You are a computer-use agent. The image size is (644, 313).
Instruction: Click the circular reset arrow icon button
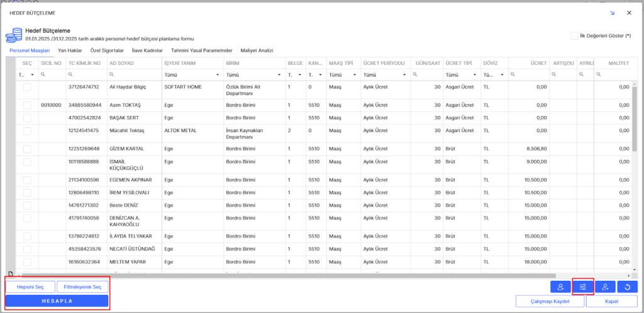coord(627,287)
